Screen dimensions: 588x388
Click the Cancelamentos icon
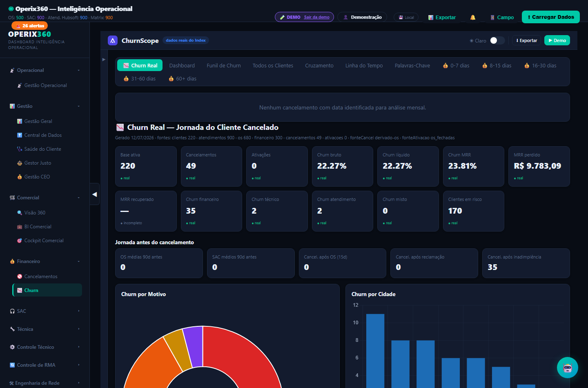coord(20,277)
